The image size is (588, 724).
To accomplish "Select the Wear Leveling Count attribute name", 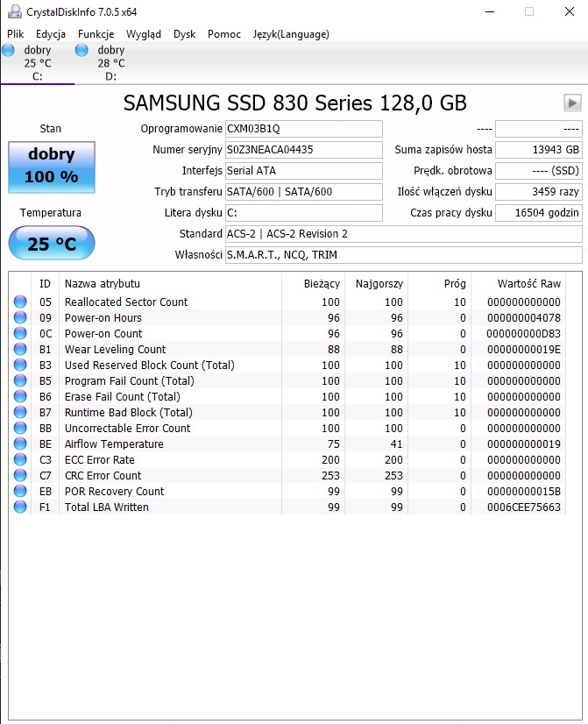I will [x=115, y=349].
